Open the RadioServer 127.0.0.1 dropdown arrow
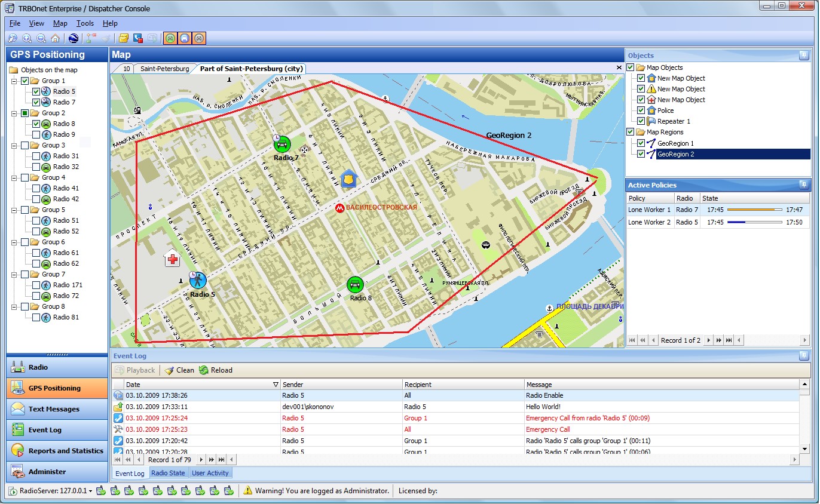820x504 pixels. coord(91,491)
